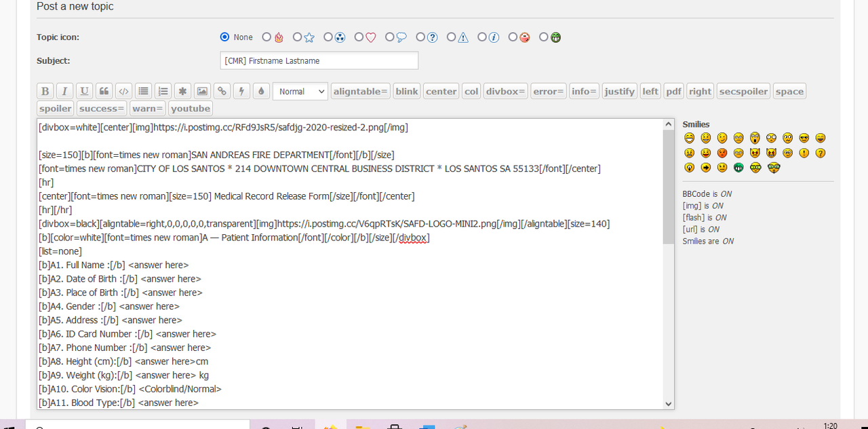Choose the speech bubble topic icon radio
This screenshot has width=868, height=429.
pyautogui.click(x=390, y=37)
